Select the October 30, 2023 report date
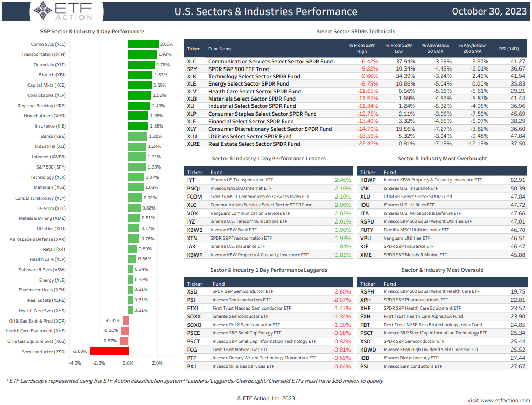 click(489, 11)
